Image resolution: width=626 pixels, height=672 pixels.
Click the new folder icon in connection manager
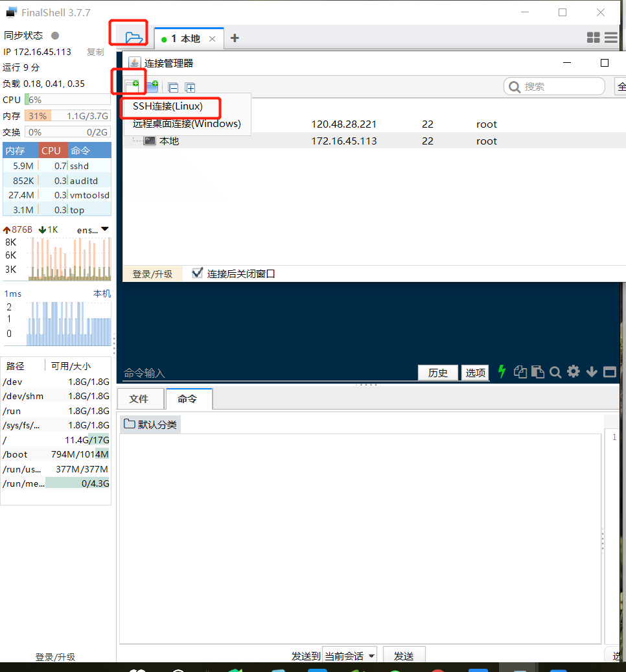[152, 87]
